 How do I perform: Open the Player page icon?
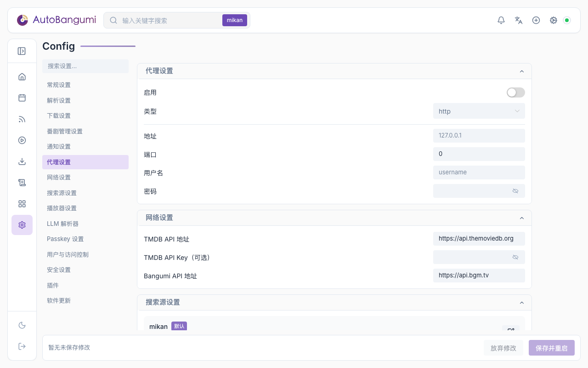[x=22, y=140]
